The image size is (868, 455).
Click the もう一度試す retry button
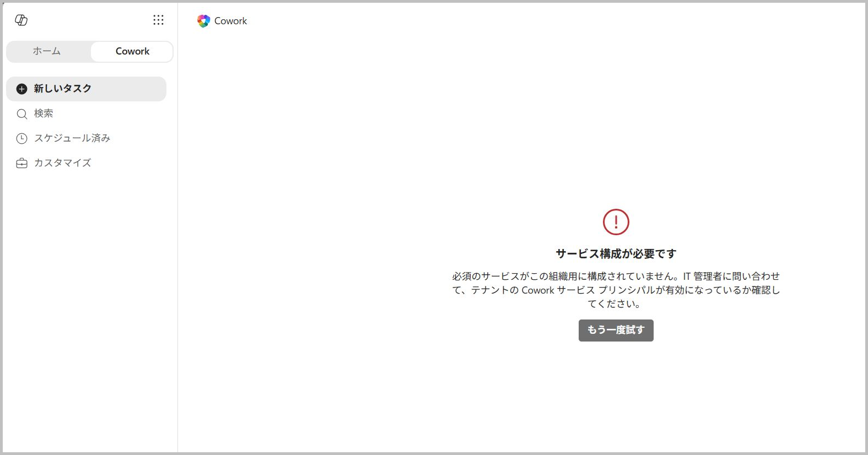616,330
